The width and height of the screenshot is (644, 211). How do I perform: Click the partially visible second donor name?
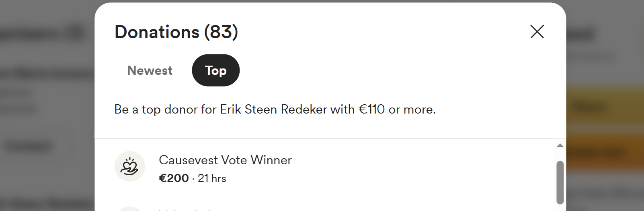coord(185,209)
